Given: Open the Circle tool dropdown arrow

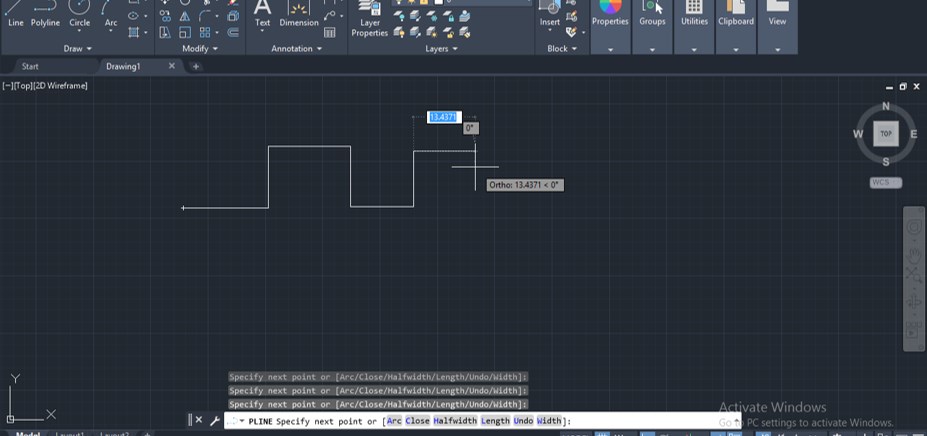Looking at the screenshot, I should click(80, 32).
